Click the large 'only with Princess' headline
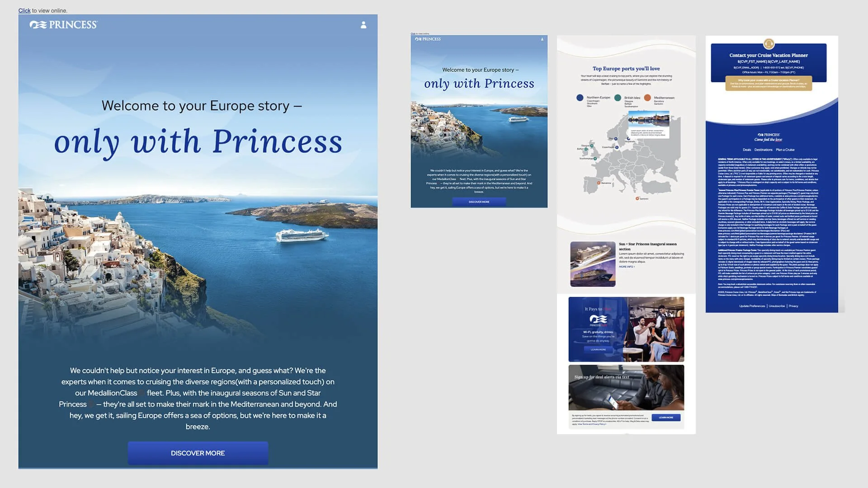The height and width of the screenshot is (488, 868). click(198, 142)
